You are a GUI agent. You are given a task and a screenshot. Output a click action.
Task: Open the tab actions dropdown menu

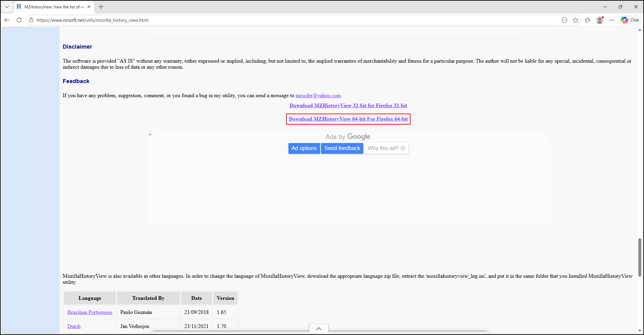[7, 7]
